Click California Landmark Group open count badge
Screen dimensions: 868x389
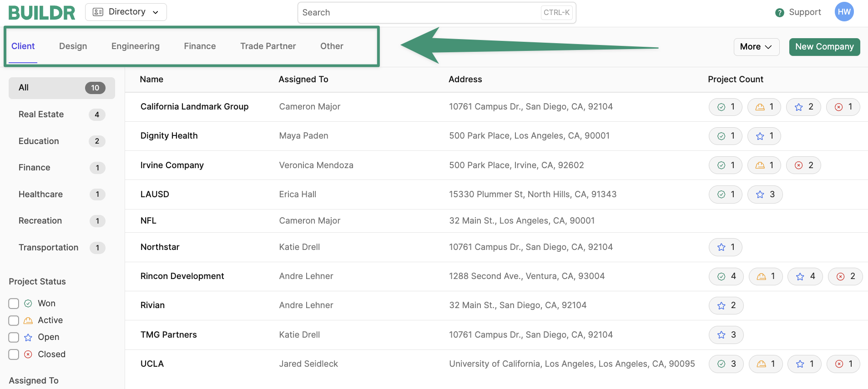point(803,107)
